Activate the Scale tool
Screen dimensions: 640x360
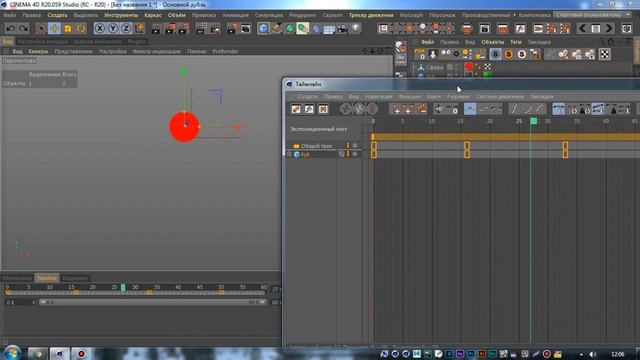[x=68, y=28]
